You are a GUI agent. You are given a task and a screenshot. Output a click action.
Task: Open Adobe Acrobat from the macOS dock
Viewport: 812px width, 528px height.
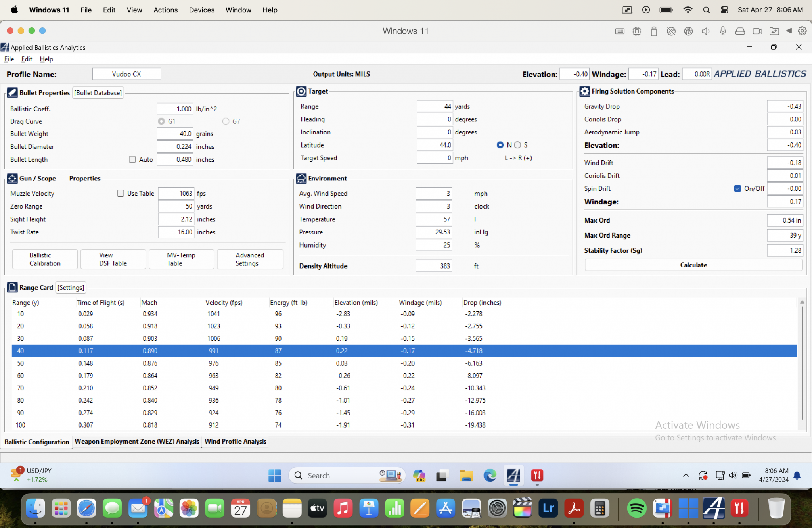pyautogui.click(x=574, y=508)
